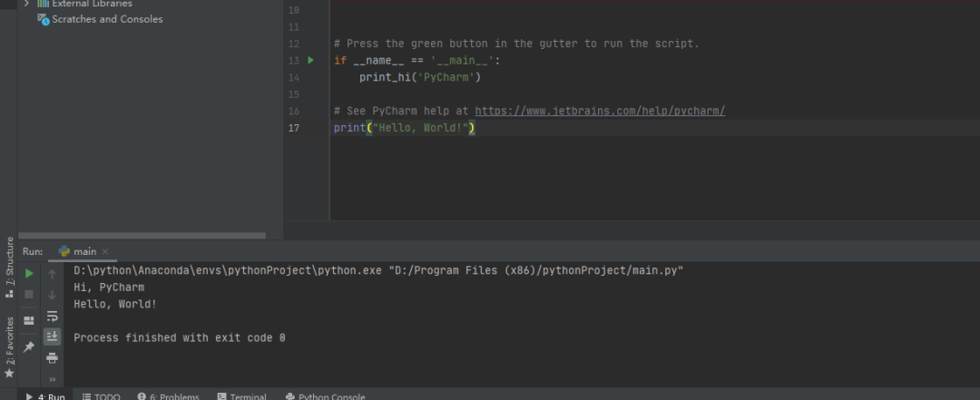Close the main run tab
Image resolution: width=980 pixels, height=400 pixels.
pos(105,251)
